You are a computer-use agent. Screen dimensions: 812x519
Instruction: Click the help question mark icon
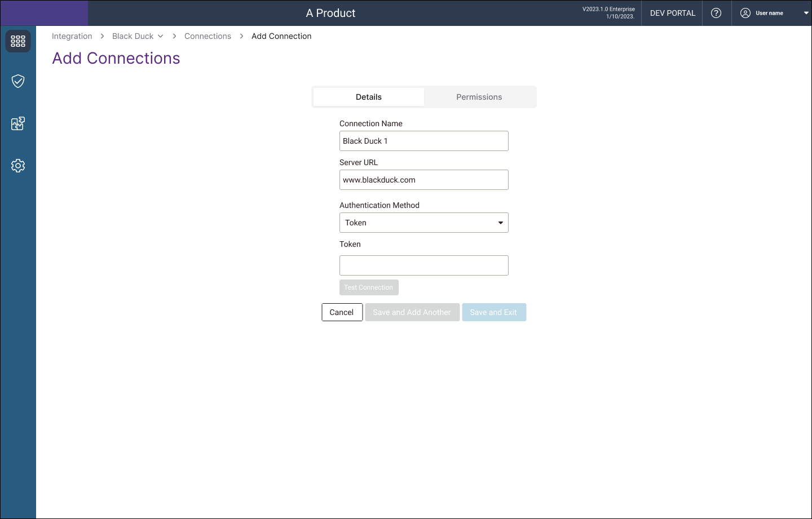coord(716,13)
